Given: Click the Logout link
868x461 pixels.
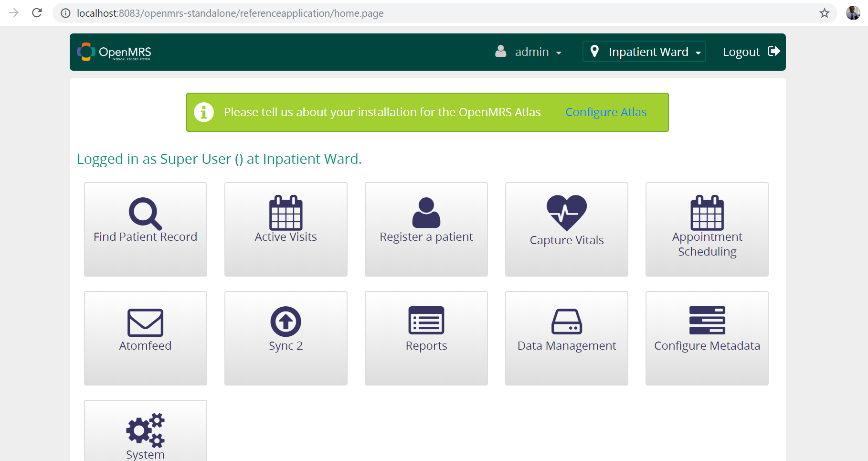Looking at the screenshot, I should coord(751,52).
